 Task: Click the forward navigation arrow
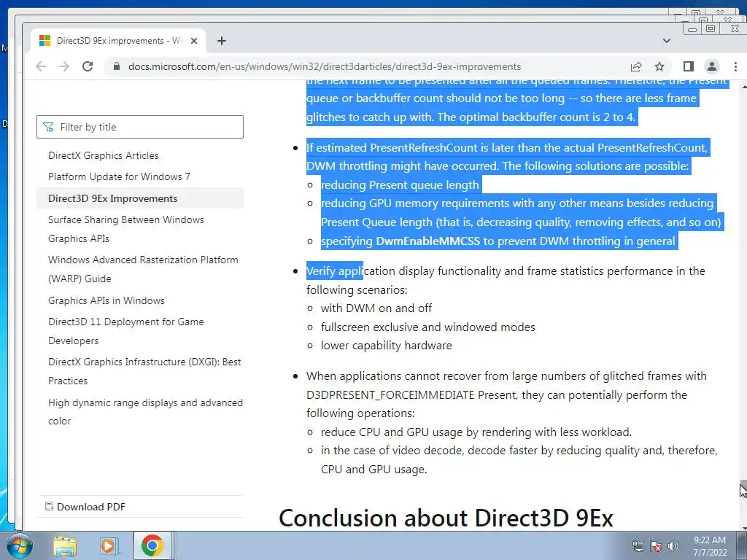pyautogui.click(x=64, y=66)
